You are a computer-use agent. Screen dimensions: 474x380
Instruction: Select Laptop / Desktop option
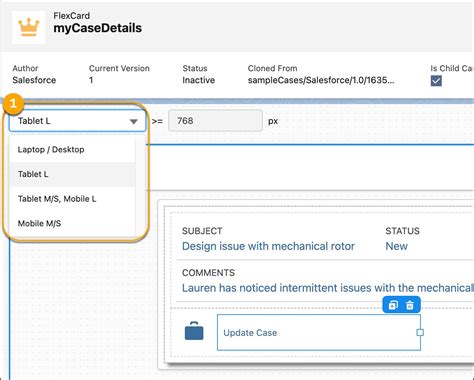(x=73, y=150)
